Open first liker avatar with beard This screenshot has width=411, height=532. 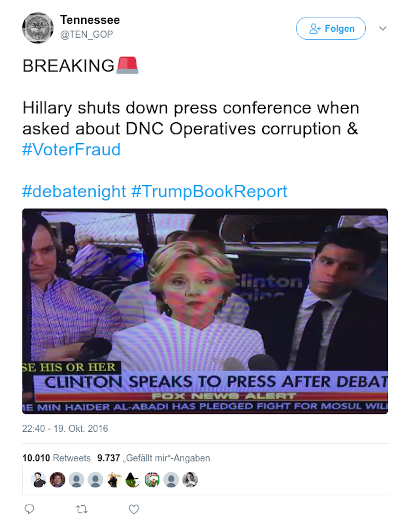(x=39, y=480)
